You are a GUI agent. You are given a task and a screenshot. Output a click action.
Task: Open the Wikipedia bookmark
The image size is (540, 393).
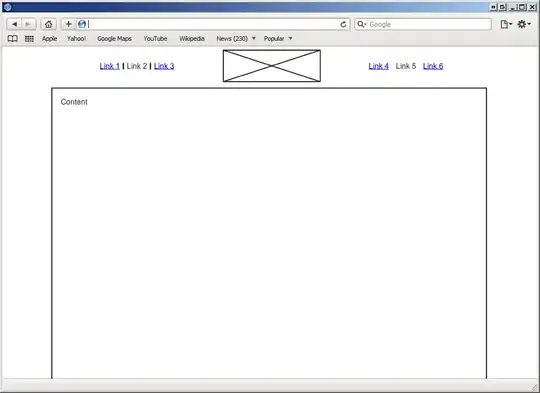(x=192, y=39)
